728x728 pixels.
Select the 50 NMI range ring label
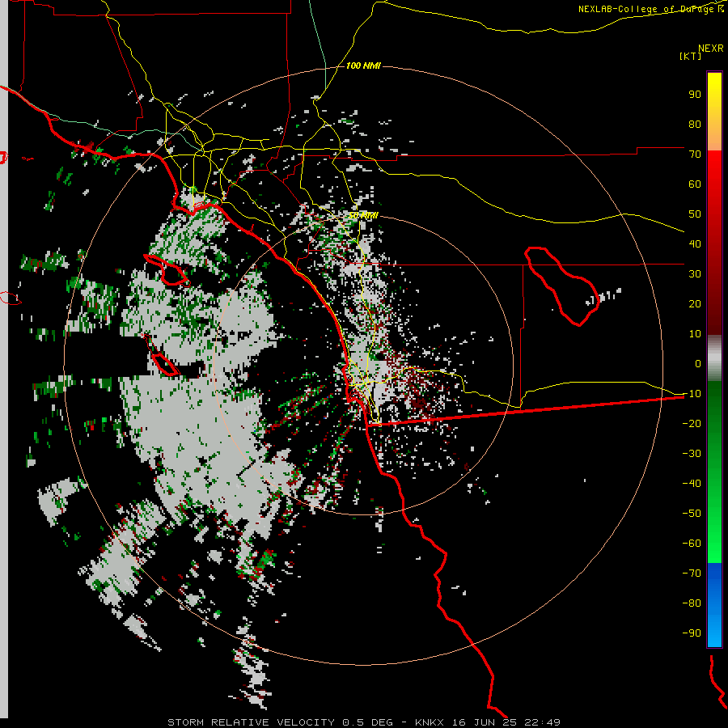coord(363,216)
